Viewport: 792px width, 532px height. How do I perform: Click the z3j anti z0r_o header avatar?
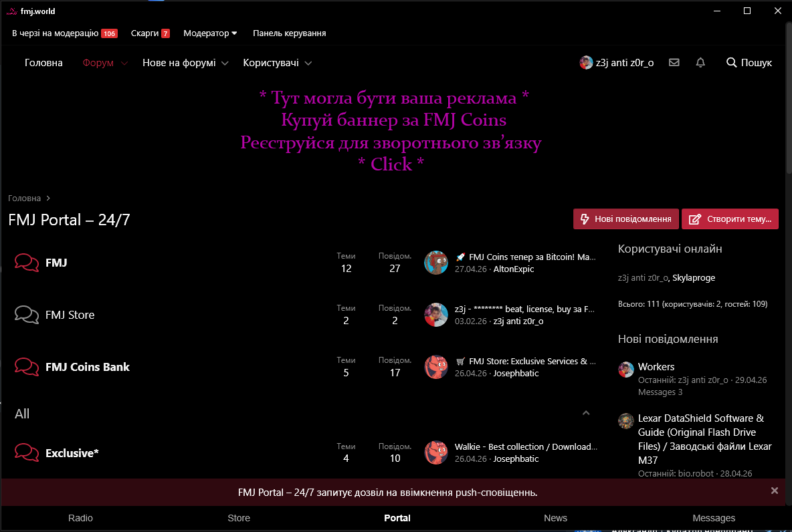(586, 63)
